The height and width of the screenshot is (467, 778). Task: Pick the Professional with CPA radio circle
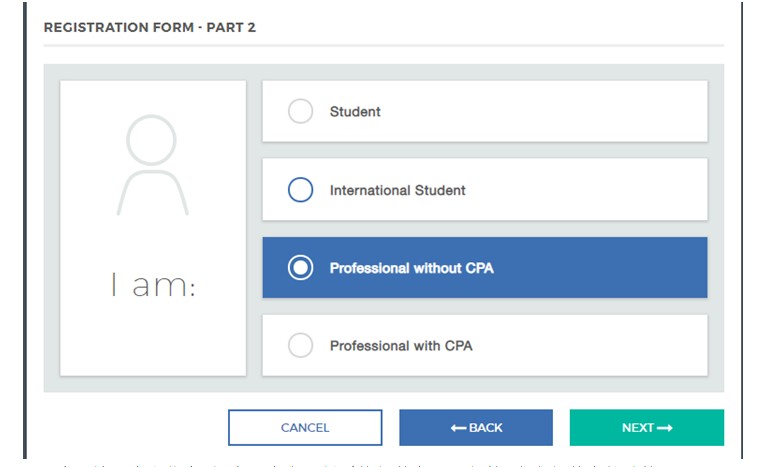tap(300, 346)
